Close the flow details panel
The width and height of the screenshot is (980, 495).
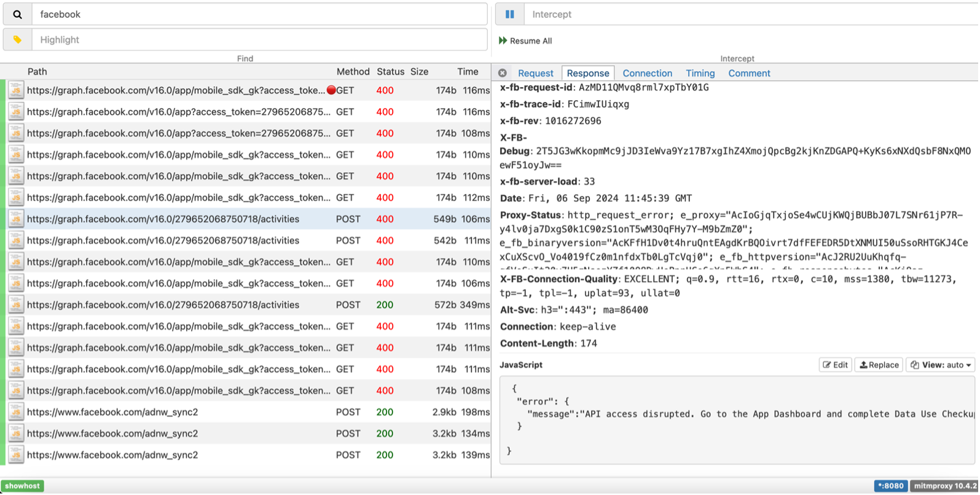click(x=503, y=73)
